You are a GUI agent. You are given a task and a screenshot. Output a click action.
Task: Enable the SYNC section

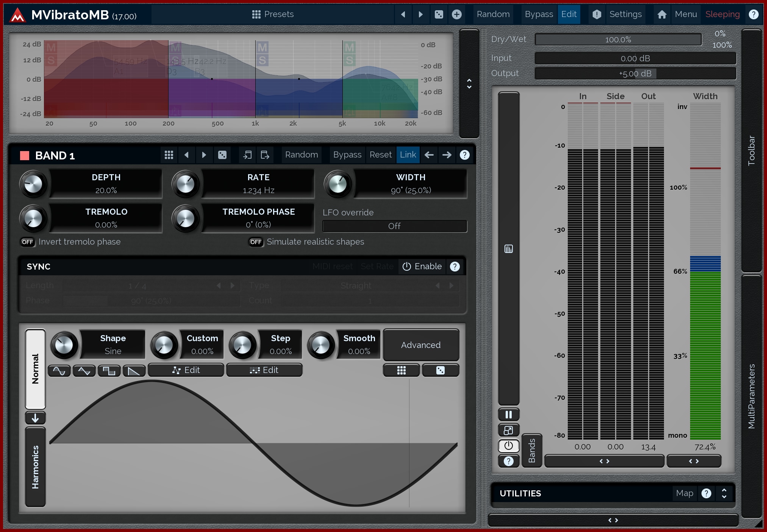tap(422, 267)
